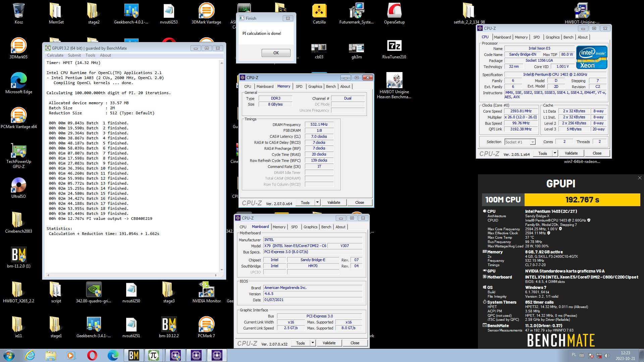Open TechPowerUp GPU-Z icon

[x=18, y=155]
